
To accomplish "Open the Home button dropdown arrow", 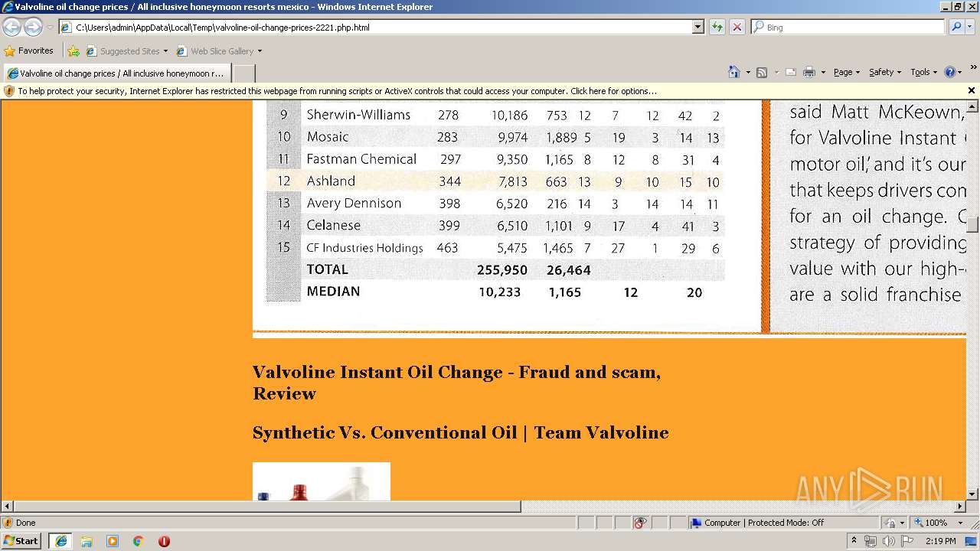I will 748,72.
